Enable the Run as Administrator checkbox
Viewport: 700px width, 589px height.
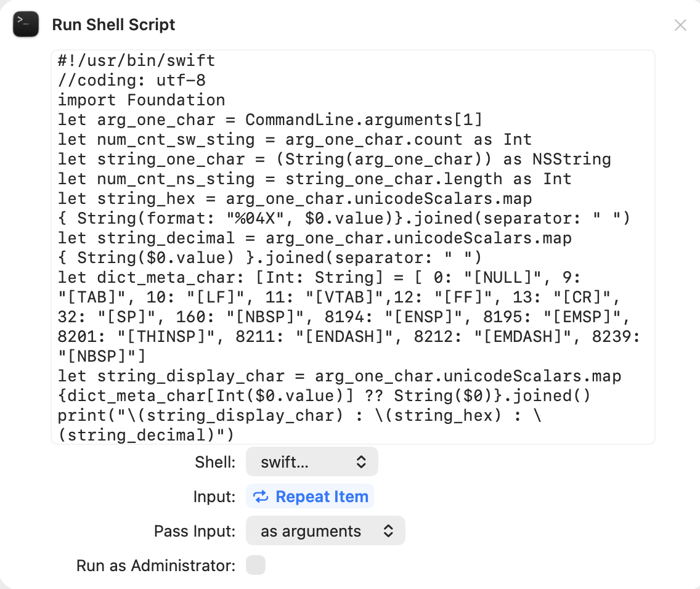click(256, 565)
